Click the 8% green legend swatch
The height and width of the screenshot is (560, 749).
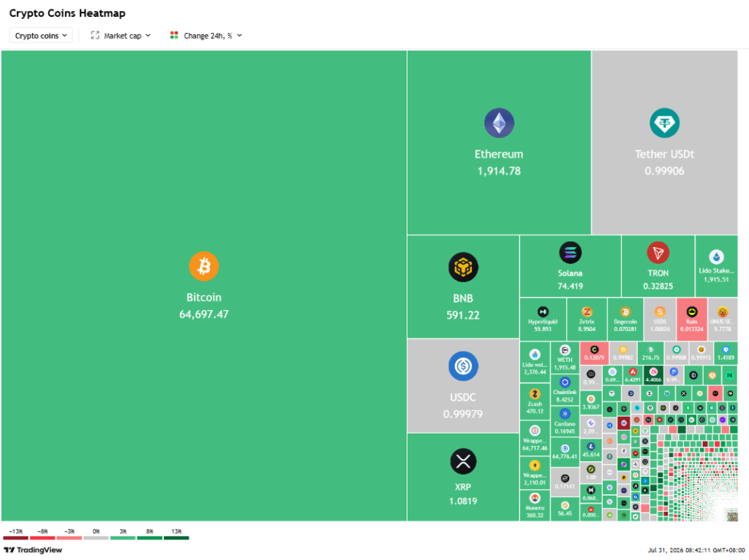149,538
